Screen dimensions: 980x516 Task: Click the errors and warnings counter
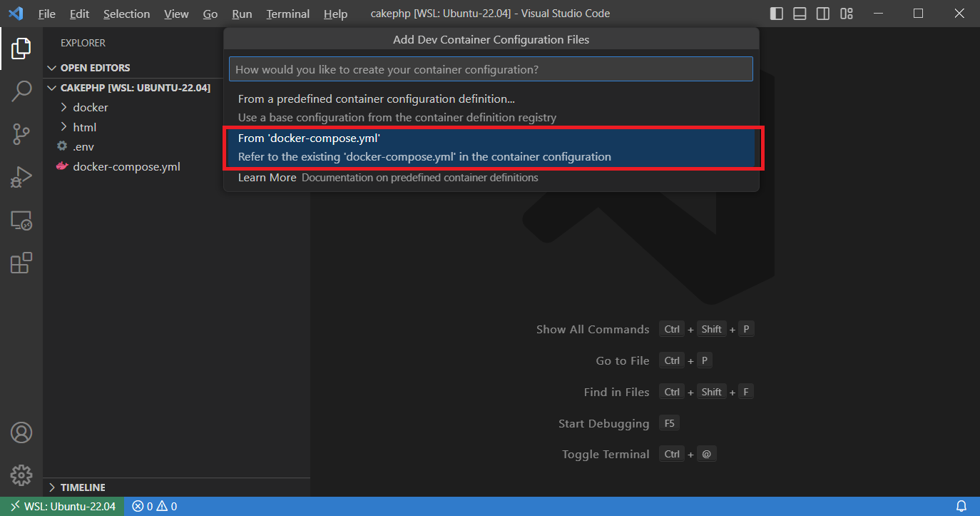point(153,506)
